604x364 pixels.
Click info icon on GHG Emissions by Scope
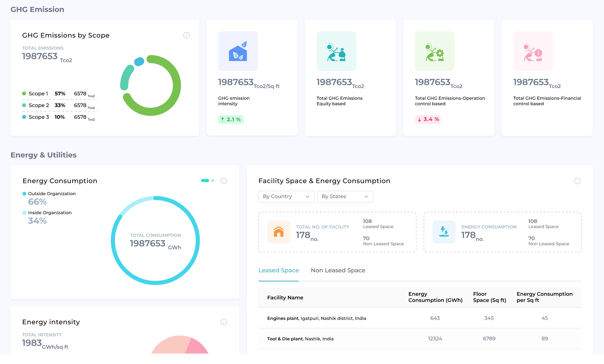pyautogui.click(x=186, y=35)
